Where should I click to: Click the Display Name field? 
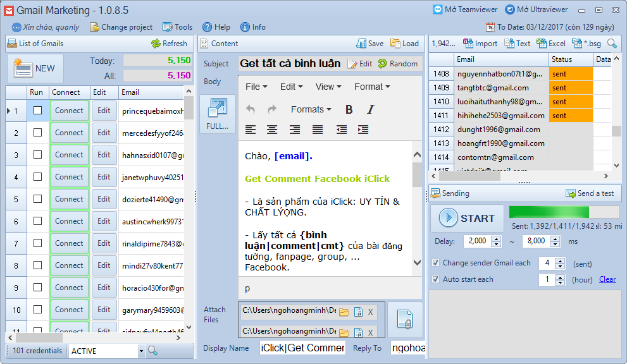pos(302,348)
